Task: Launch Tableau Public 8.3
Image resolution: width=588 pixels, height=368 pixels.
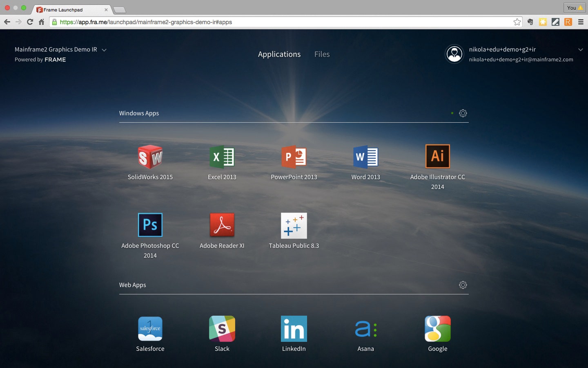Action: click(294, 225)
